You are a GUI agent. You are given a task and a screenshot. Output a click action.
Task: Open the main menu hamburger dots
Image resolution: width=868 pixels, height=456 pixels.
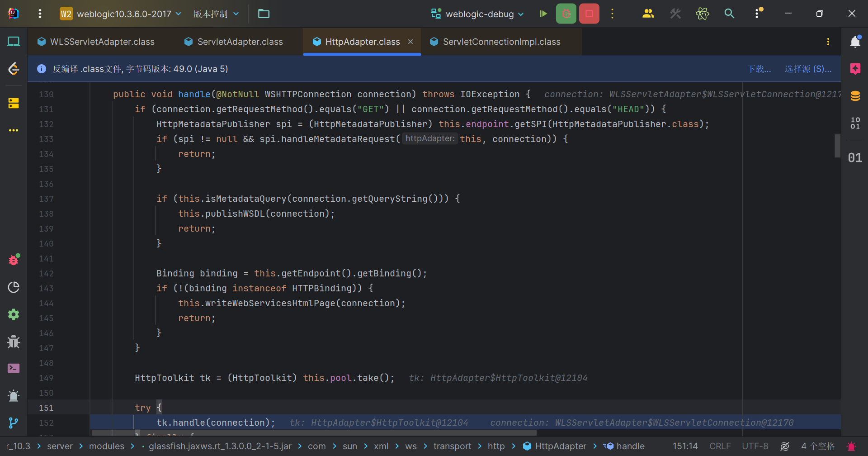[40, 14]
